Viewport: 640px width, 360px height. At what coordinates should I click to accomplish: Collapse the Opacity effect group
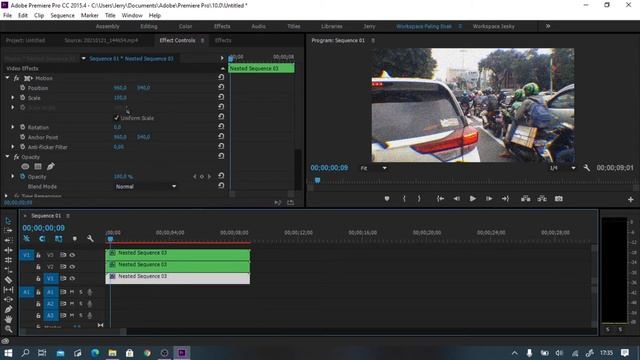tap(7, 156)
